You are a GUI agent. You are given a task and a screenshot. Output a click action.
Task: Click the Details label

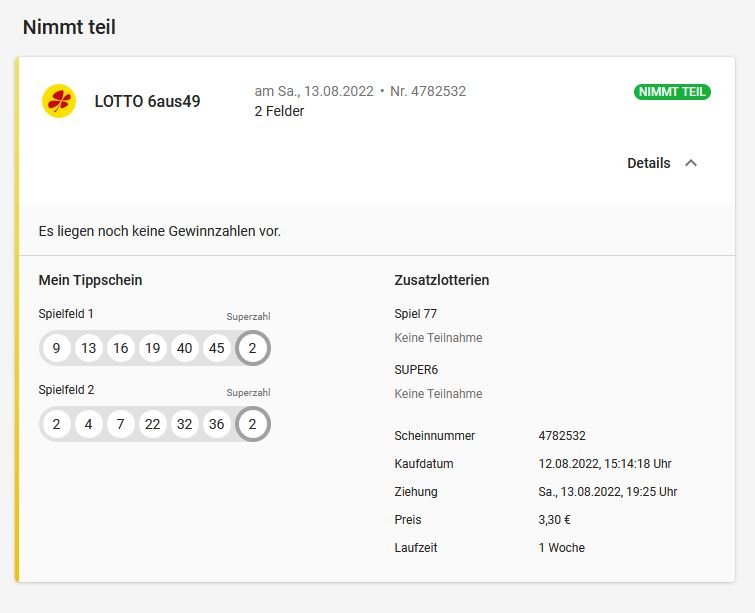click(x=649, y=163)
